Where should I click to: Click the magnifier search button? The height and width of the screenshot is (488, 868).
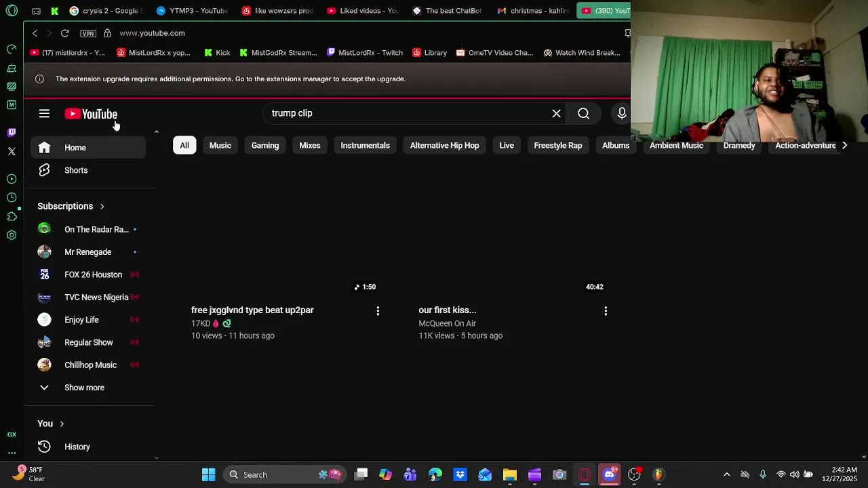click(583, 113)
